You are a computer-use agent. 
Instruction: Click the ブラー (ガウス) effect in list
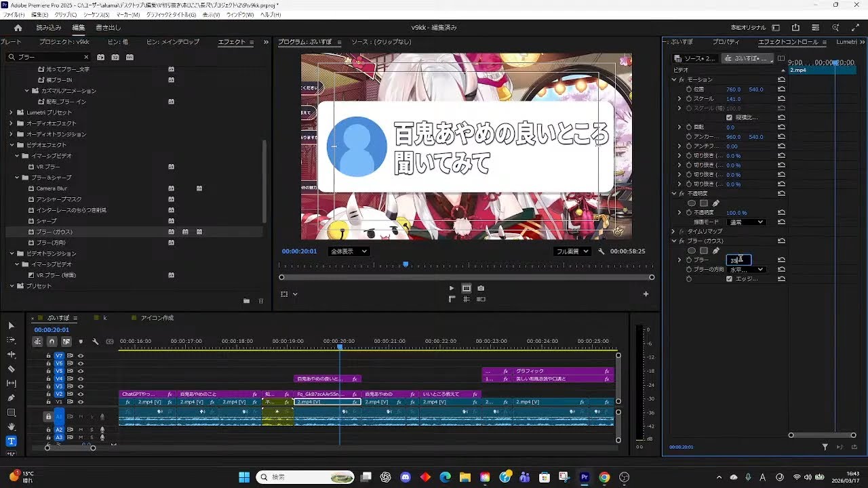tap(55, 232)
